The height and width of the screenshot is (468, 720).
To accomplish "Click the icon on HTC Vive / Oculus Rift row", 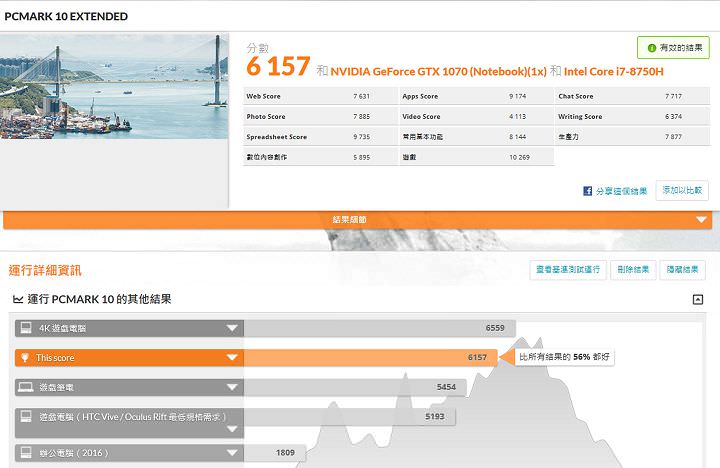I will [x=24, y=415].
